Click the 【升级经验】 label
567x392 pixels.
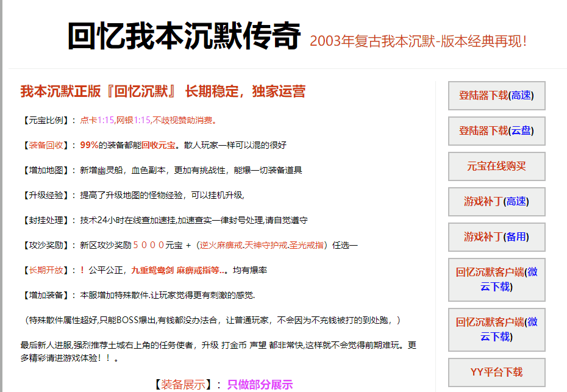click(46, 195)
